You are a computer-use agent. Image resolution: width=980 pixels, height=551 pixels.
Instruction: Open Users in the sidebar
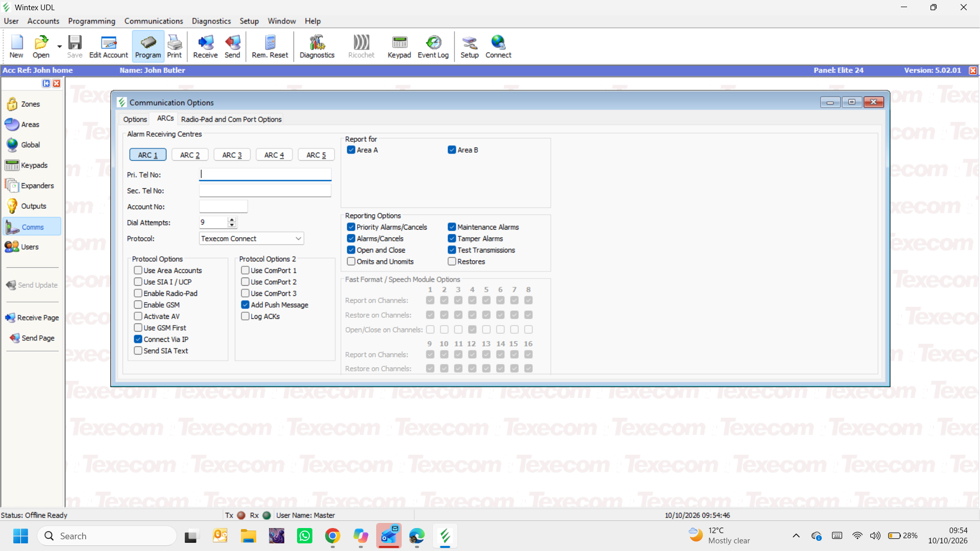(x=22, y=247)
